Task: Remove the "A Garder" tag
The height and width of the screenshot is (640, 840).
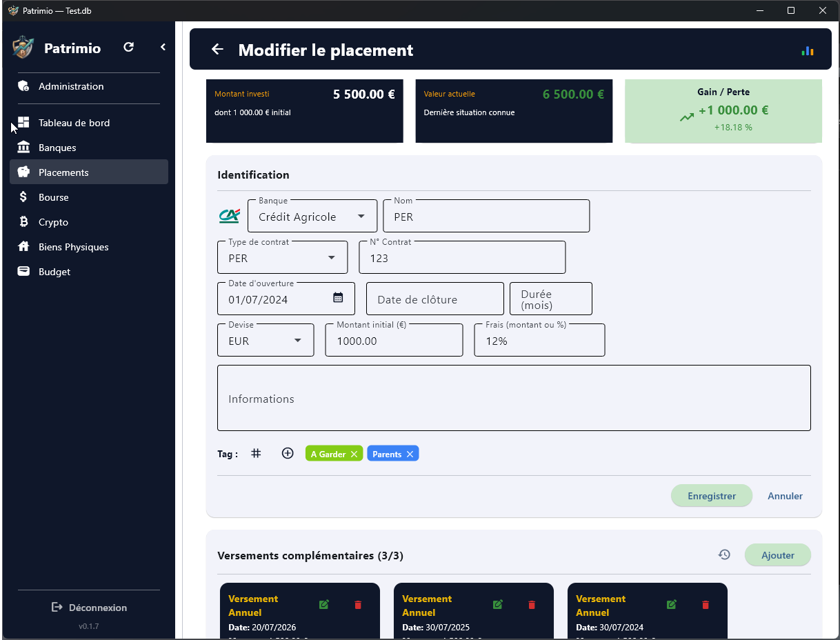Action: 354,454
